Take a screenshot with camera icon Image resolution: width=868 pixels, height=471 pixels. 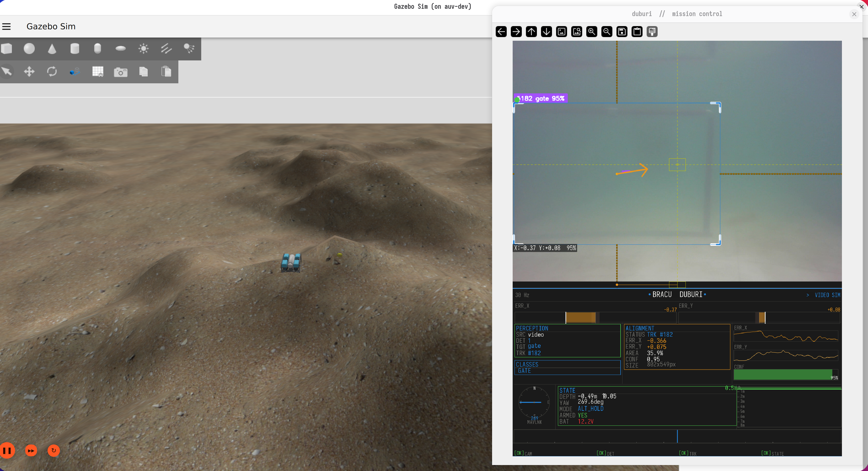(x=121, y=72)
